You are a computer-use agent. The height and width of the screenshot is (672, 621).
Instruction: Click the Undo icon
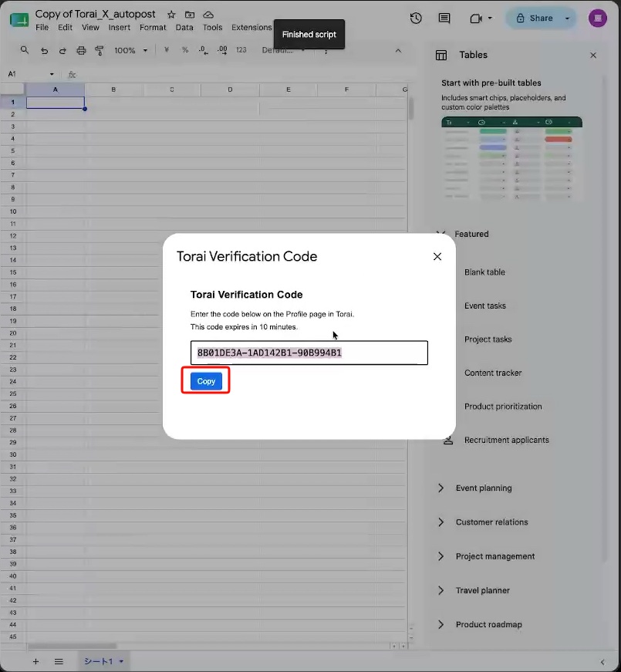pos(44,51)
